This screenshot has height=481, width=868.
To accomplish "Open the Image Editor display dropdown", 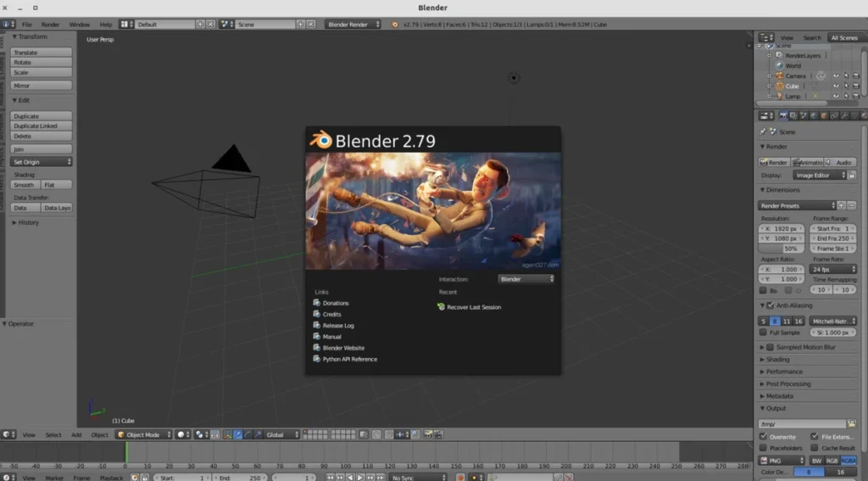I will coord(820,175).
